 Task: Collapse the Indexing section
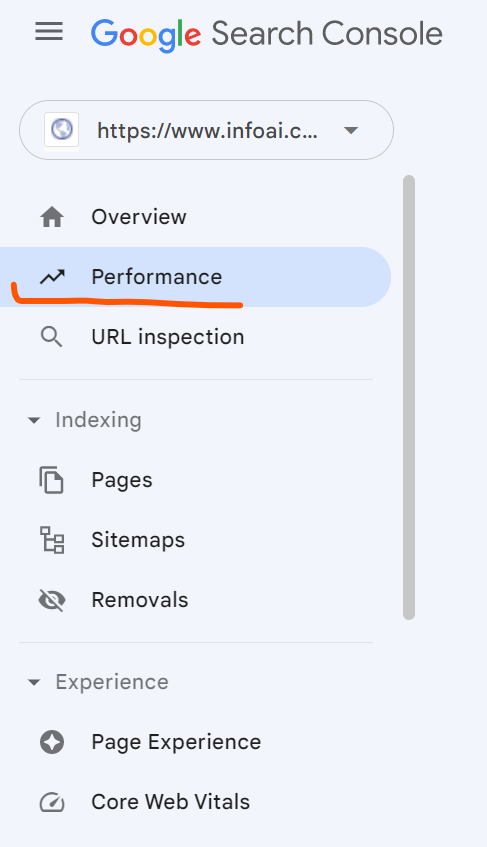pyautogui.click(x=34, y=420)
